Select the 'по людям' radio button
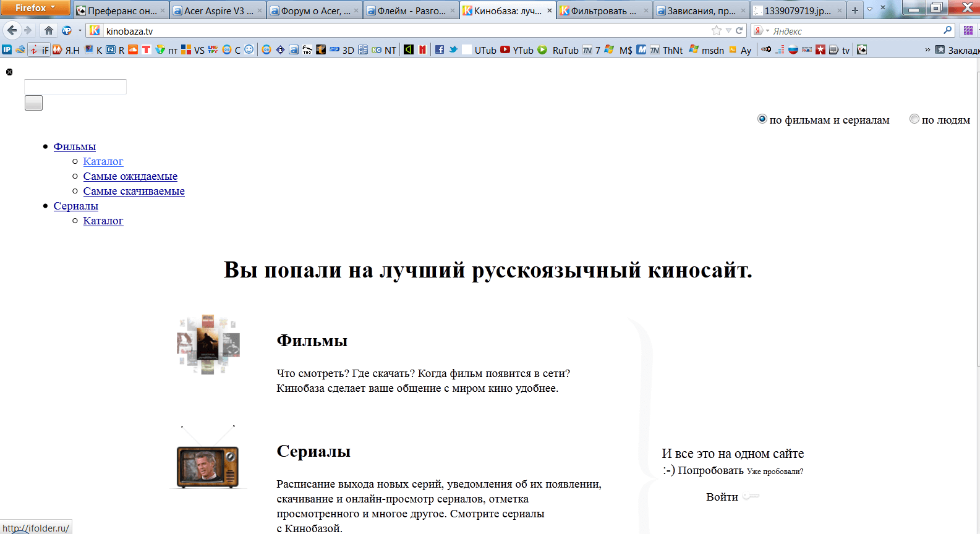 [x=914, y=119]
